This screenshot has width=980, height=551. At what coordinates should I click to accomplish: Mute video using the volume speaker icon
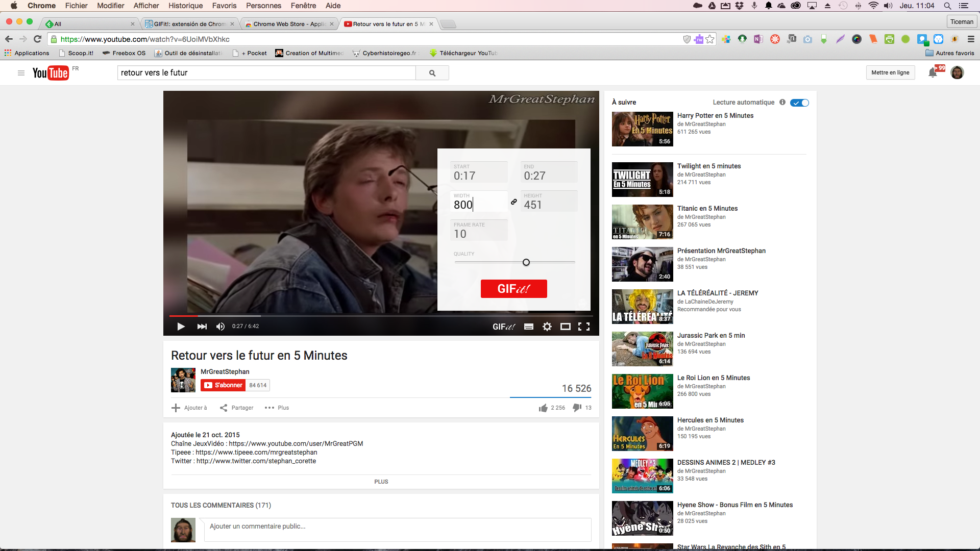(x=220, y=327)
